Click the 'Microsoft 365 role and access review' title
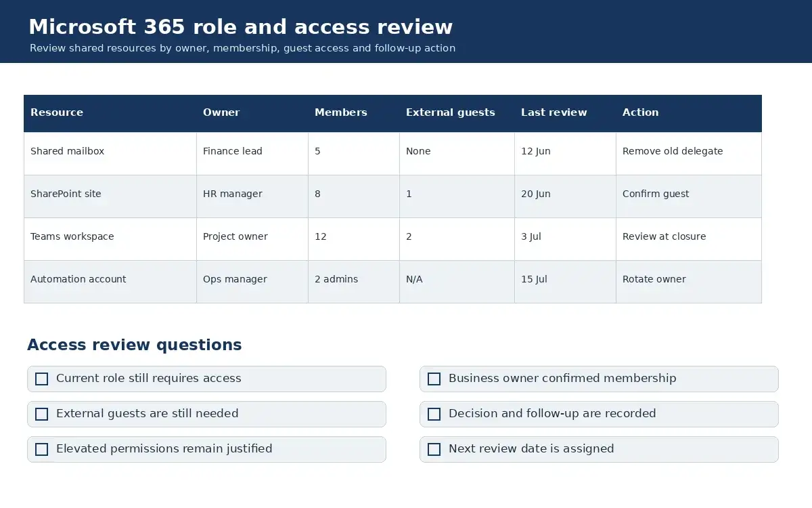The image size is (812, 508). click(241, 27)
